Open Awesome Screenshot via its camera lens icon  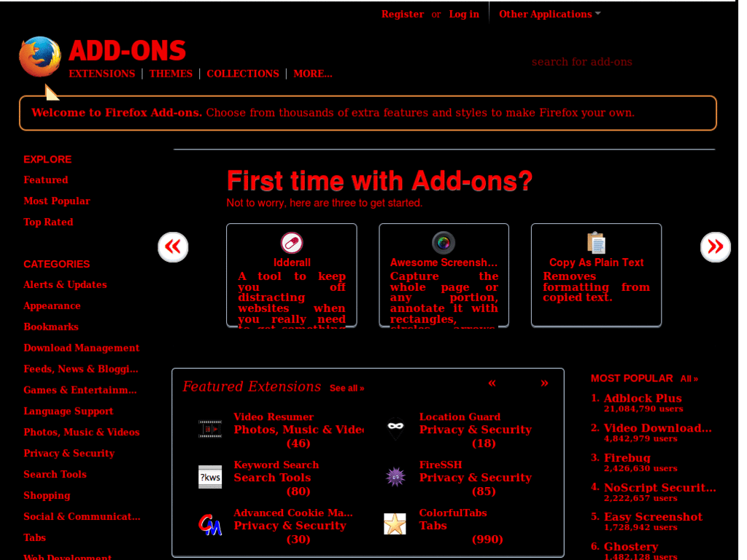(x=444, y=243)
